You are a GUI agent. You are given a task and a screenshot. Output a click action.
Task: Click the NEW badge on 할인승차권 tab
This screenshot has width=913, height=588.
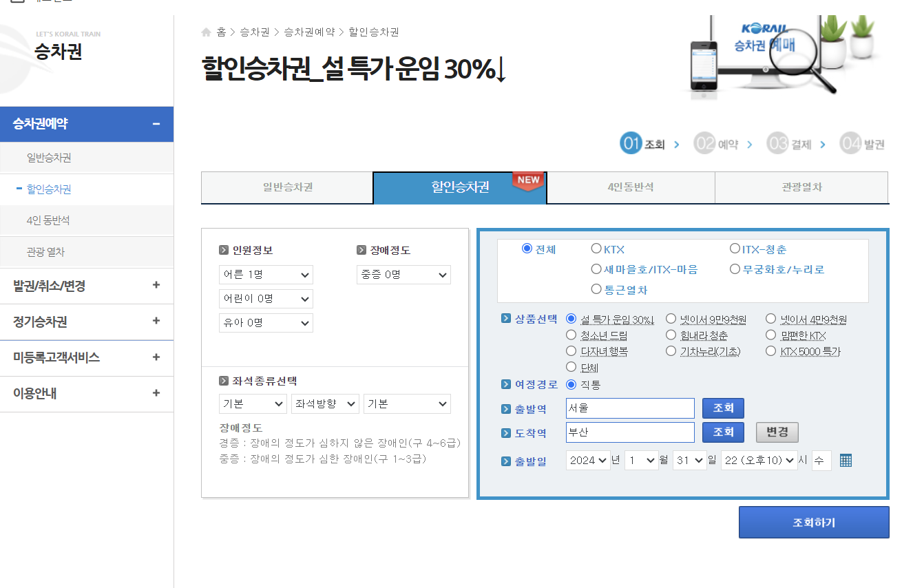pyautogui.click(x=528, y=181)
